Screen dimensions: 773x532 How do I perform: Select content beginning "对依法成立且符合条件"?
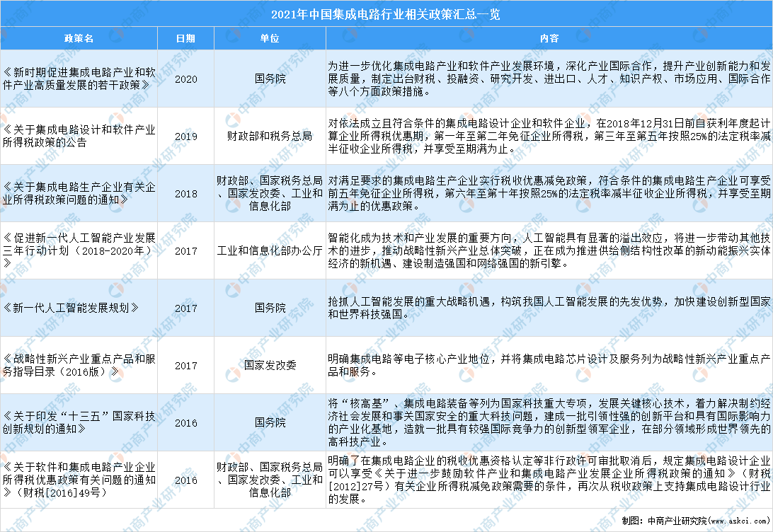click(549, 136)
